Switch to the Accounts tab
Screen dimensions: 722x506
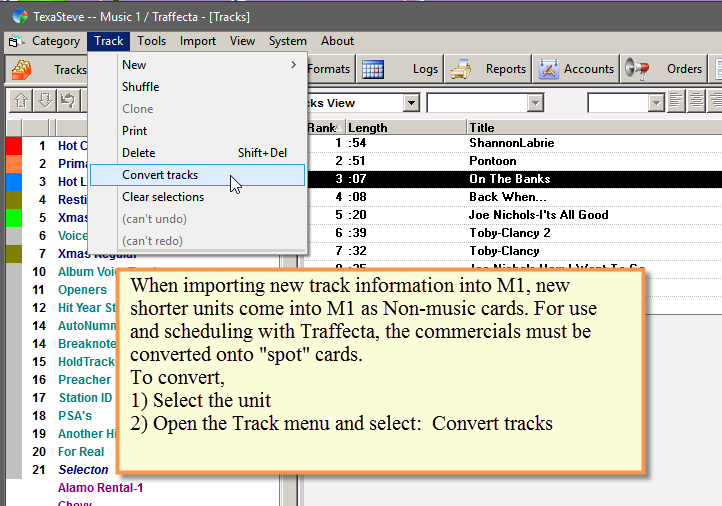[576, 69]
